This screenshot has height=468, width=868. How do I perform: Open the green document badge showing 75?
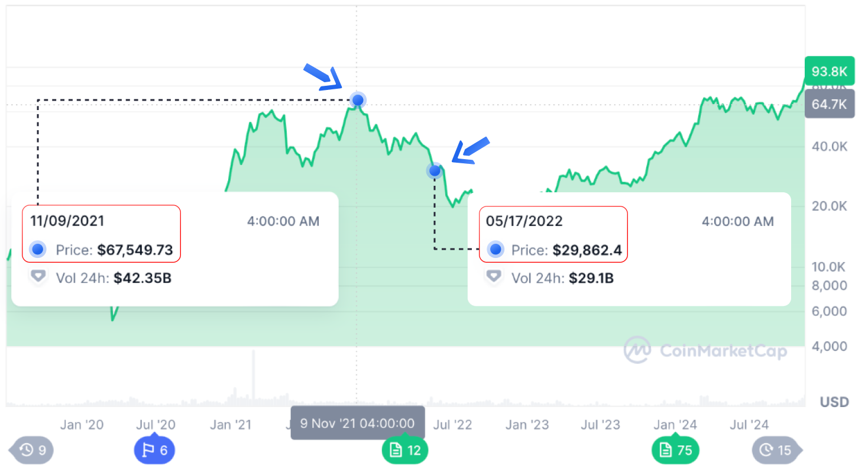click(675, 450)
